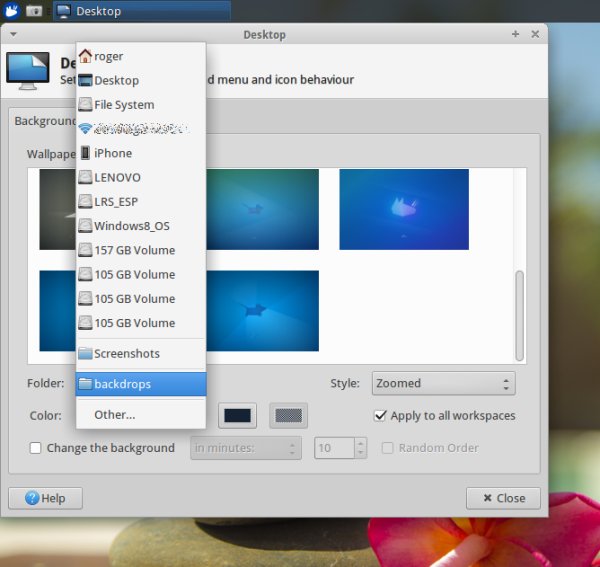
Task: Uncheck Apply to all workspaces
Action: [x=380, y=415]
